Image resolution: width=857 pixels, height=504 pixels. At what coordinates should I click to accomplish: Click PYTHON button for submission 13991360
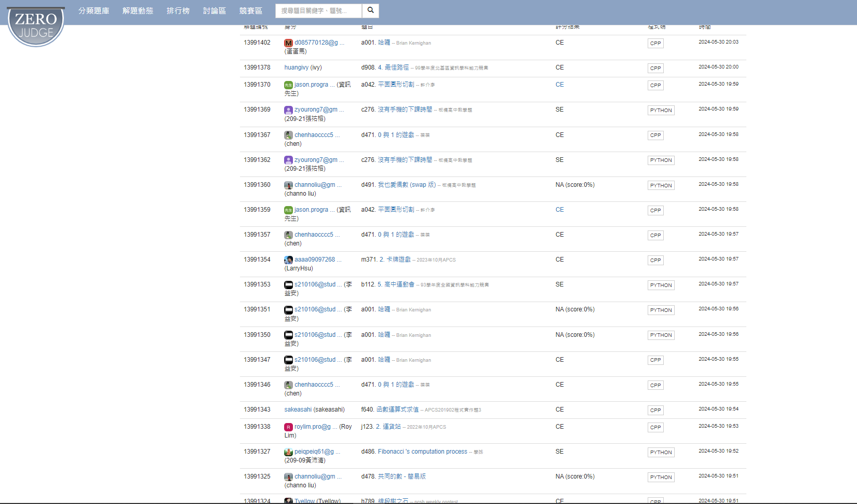[661, 185]
